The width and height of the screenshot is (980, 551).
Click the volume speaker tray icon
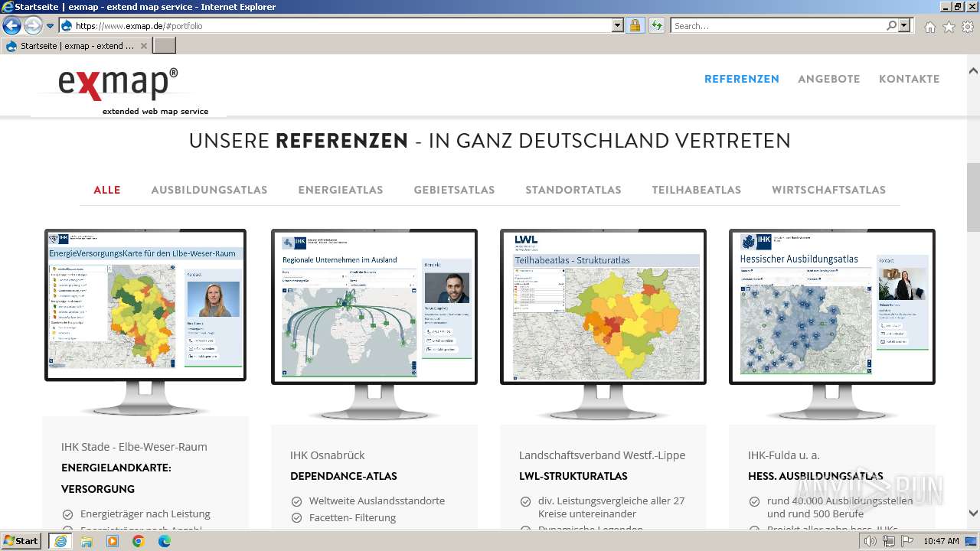pyautogui.click(x=871, y=541)
